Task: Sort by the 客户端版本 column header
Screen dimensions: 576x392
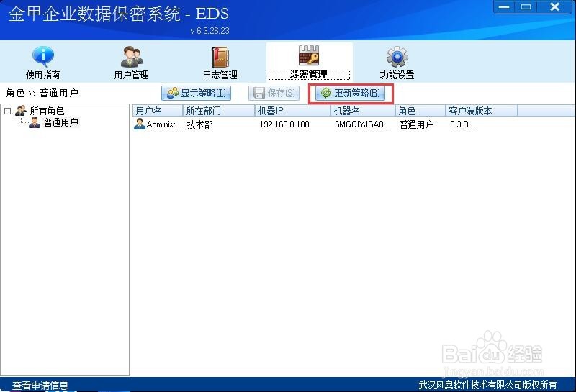Action: pos(482,111)
